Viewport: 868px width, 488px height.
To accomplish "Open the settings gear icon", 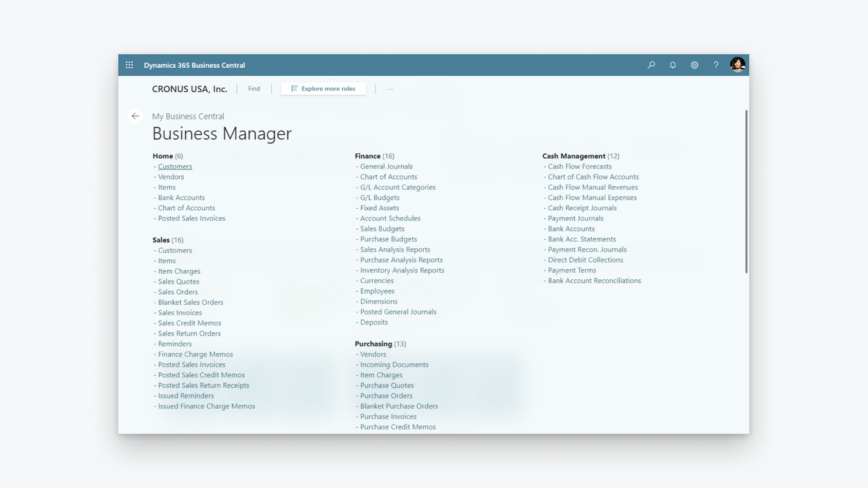I will click(694, 65).
